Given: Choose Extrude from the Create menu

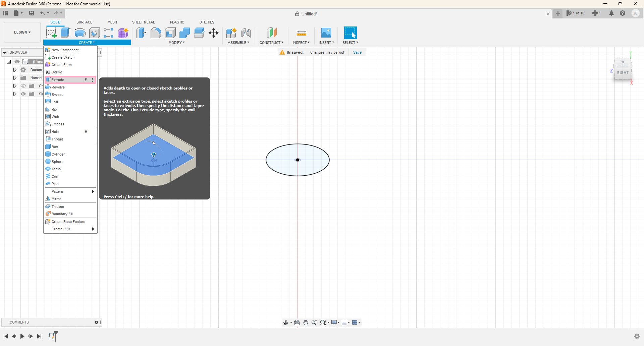Looking at the screenshot, I should point(70,80).
